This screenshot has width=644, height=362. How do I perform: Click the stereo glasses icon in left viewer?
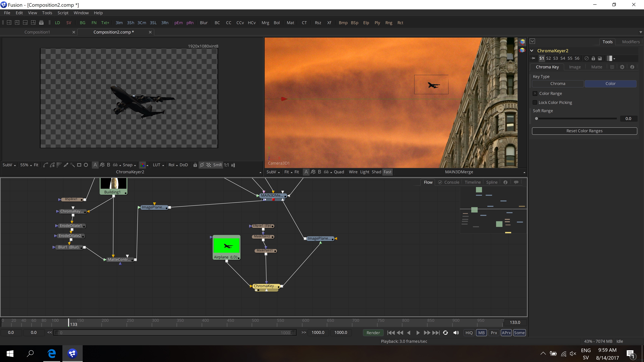115,165
